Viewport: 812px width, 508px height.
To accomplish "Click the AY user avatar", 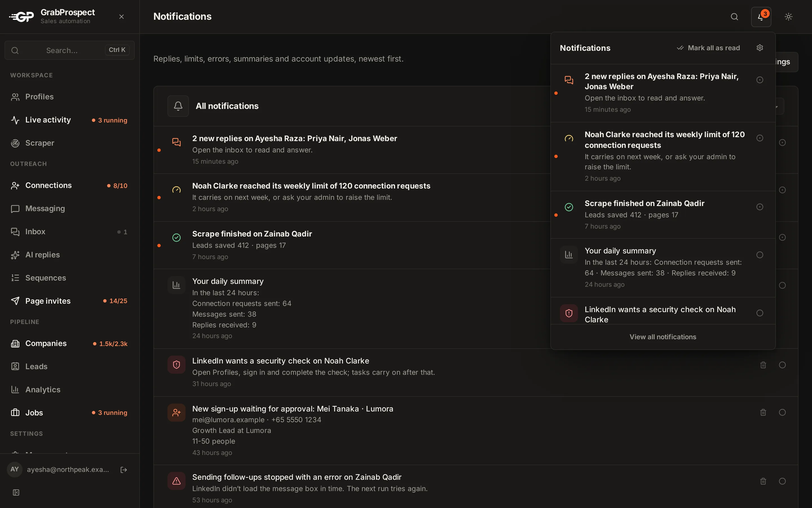I will click(x=14, y=469).
